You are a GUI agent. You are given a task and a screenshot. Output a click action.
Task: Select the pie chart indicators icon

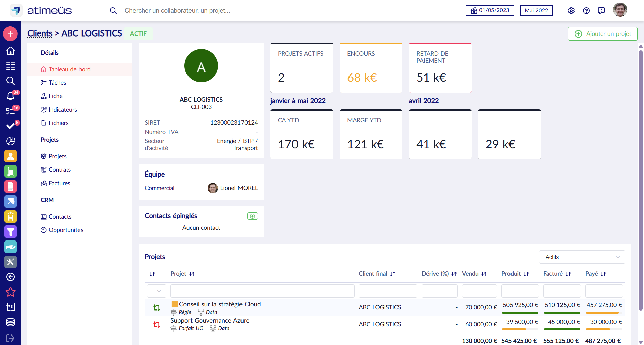[10, 141]
